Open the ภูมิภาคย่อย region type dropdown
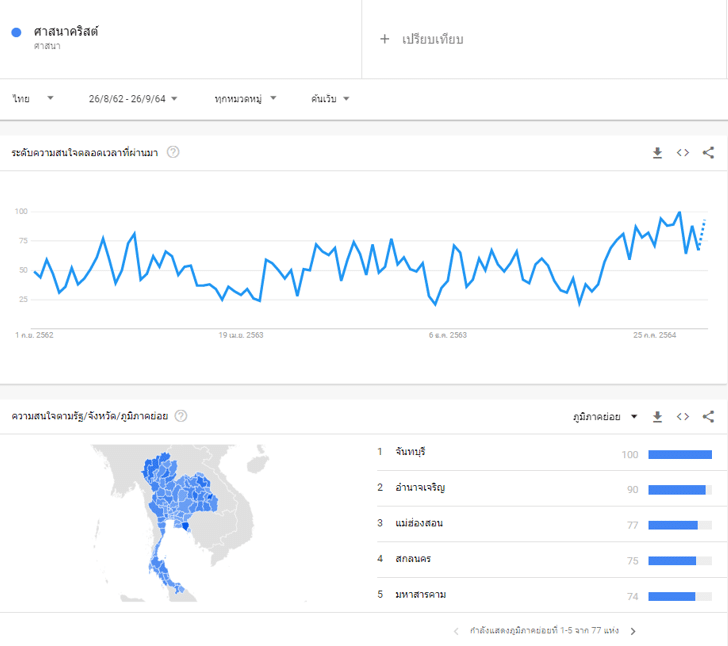 point(605,416)
